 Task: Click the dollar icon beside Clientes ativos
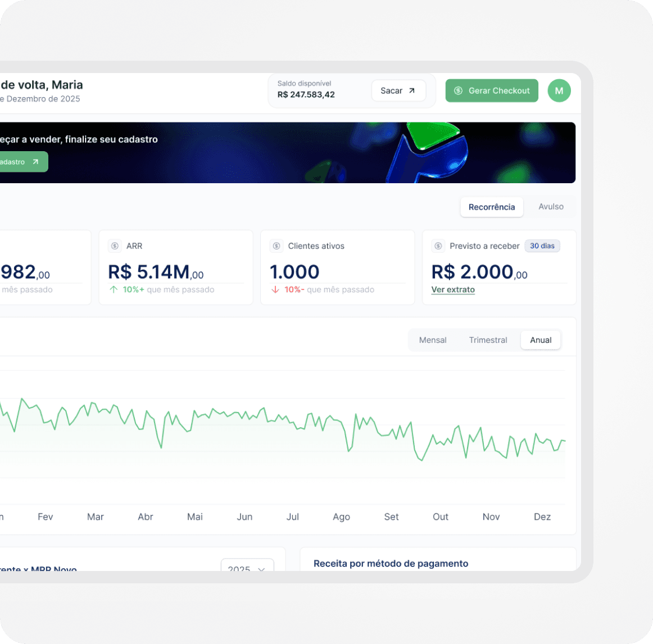coord(275,246)
